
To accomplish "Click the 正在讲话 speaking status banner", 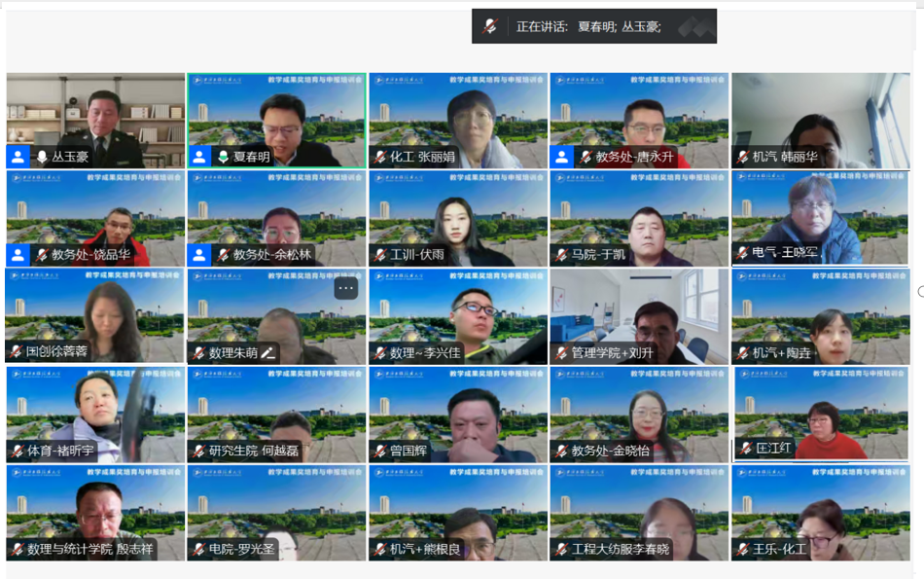I will coord(593,26).
